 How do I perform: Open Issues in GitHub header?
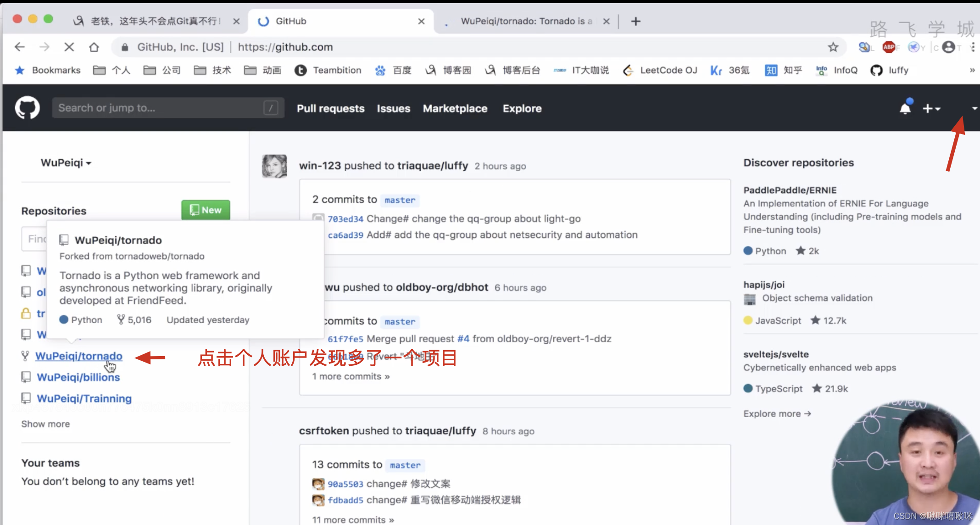tap(394, 108)
